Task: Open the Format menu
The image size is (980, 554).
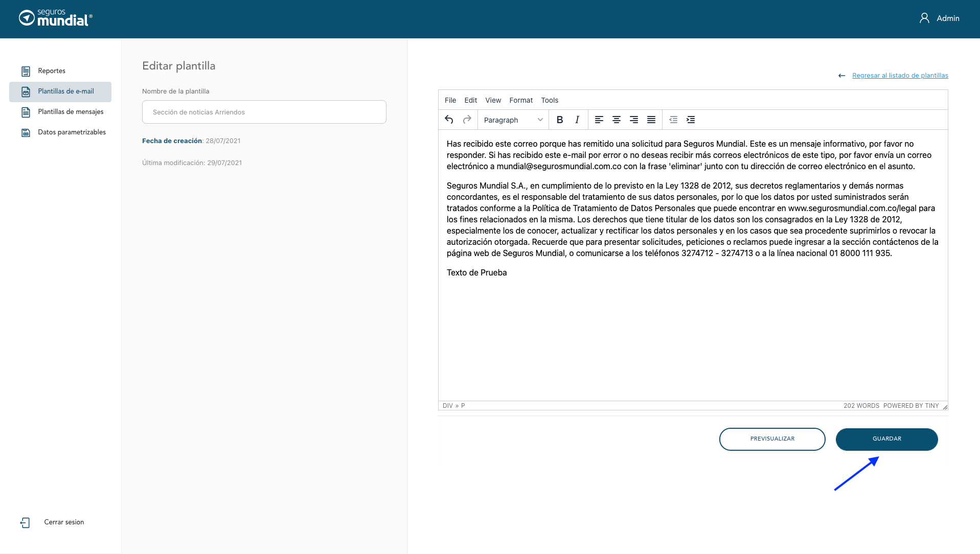Action: (x=521, y=100)
